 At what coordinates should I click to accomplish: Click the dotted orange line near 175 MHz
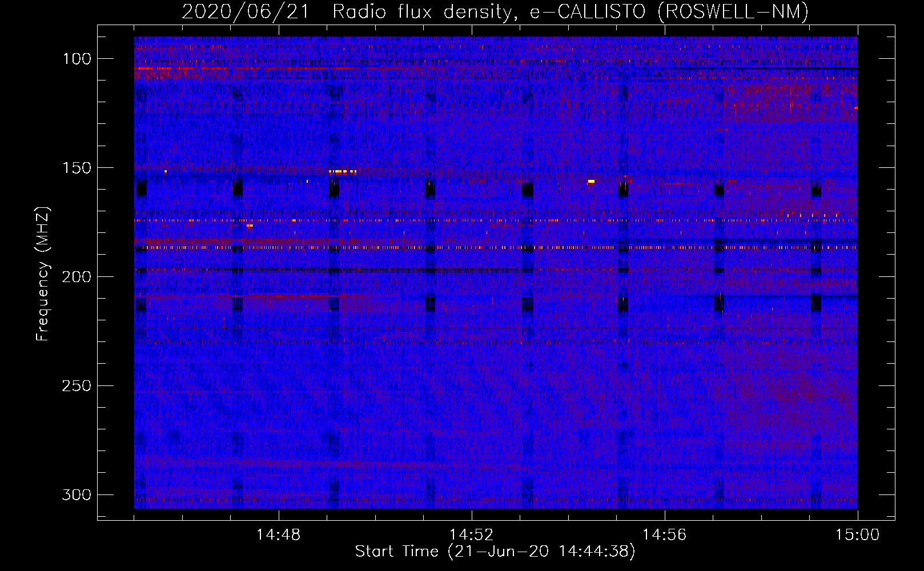(496, 220)
